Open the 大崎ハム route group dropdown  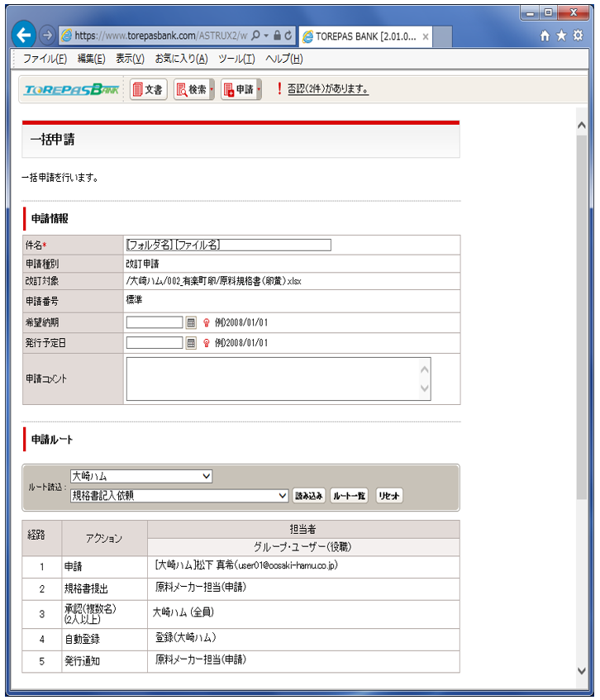coord(141,476)
